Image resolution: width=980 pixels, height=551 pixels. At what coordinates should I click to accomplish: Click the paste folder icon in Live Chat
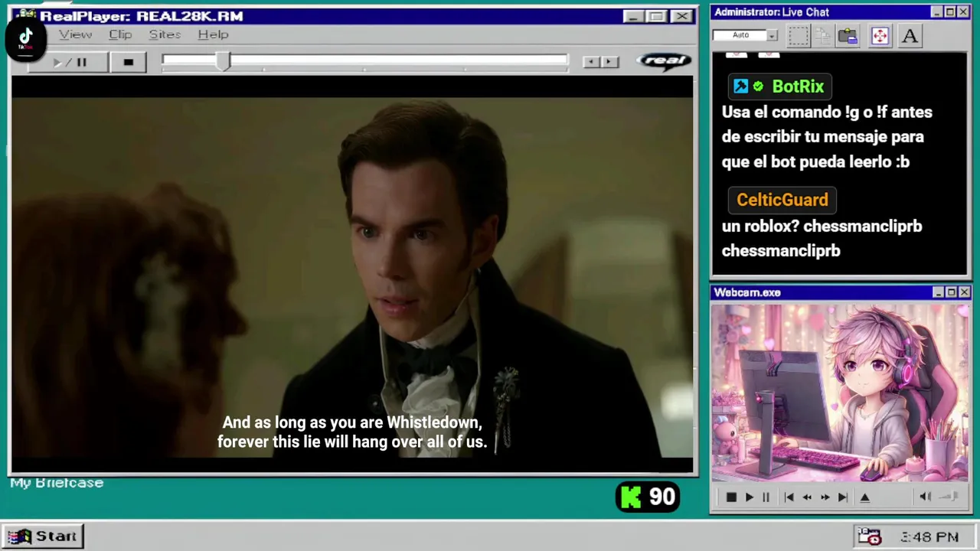pyautogui.click(x=848, y=35)
